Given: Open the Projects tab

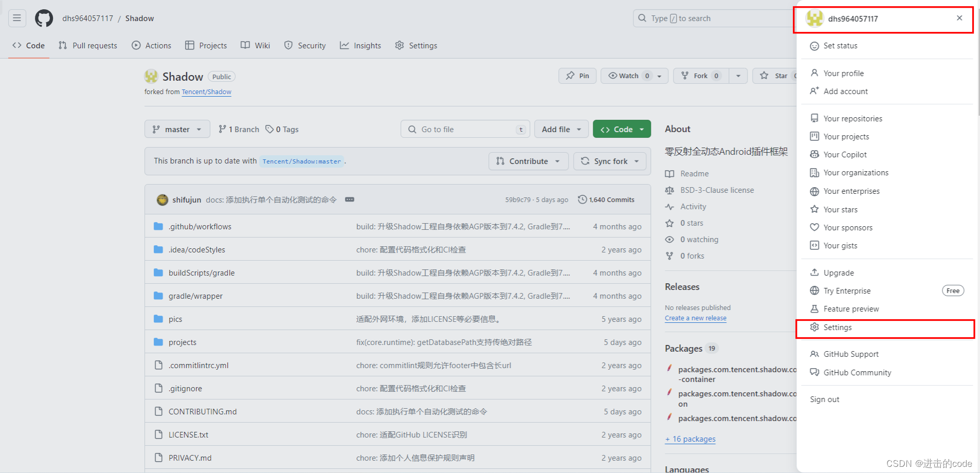Looking at the screenshot, I should (206, 45).
